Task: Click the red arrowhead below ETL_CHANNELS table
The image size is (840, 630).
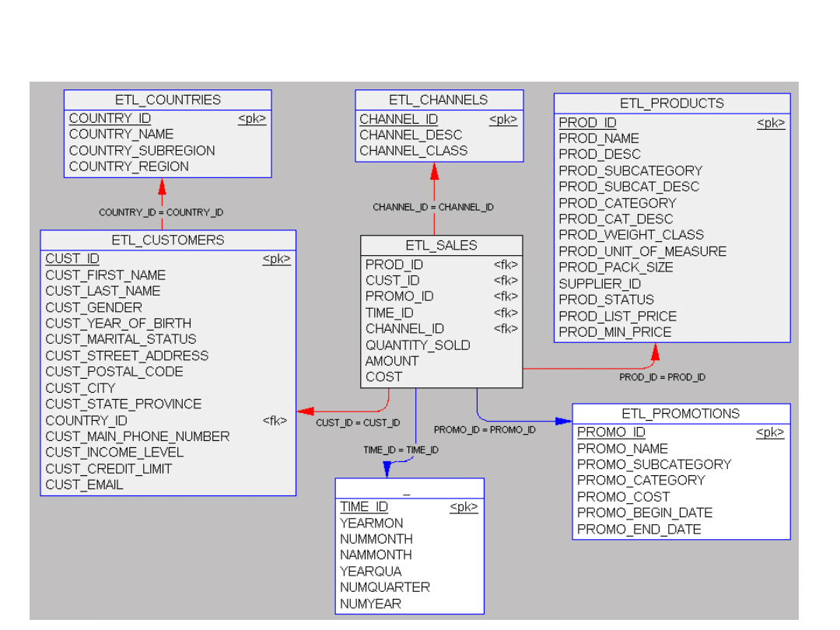Action: (434, 171)
